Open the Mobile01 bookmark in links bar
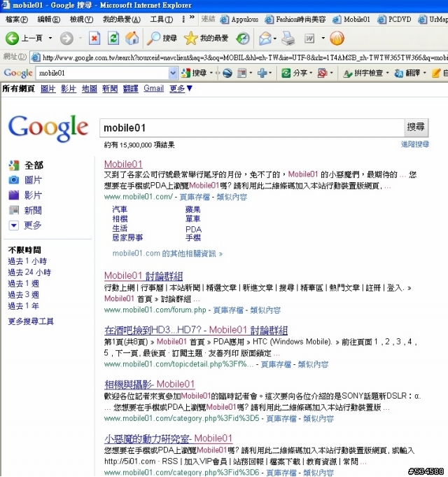The image size is (448, 477). point(351,20)
